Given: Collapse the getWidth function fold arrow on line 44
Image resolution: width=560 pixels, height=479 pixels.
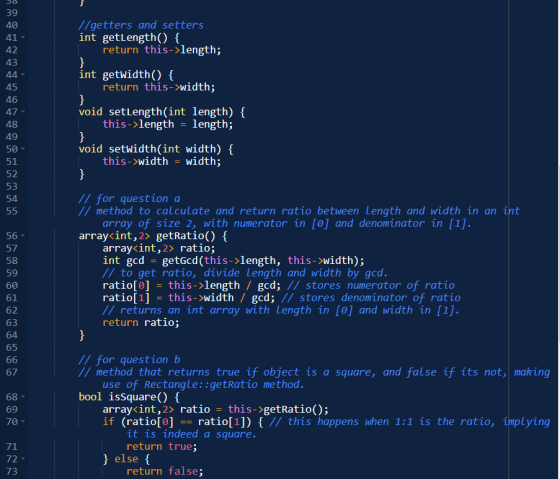Looking at the screenshot, I should pos(23,74).
